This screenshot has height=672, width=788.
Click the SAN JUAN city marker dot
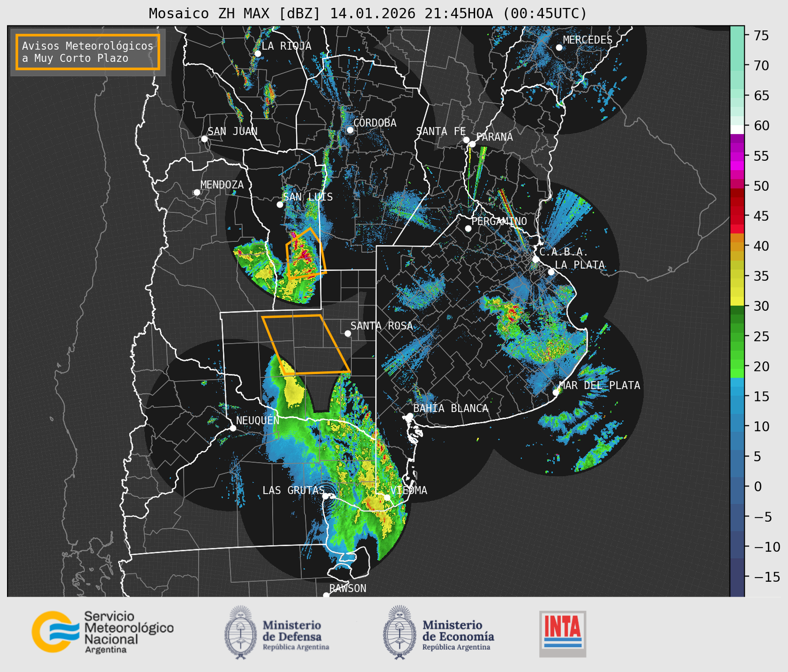(x=204, y=139)
